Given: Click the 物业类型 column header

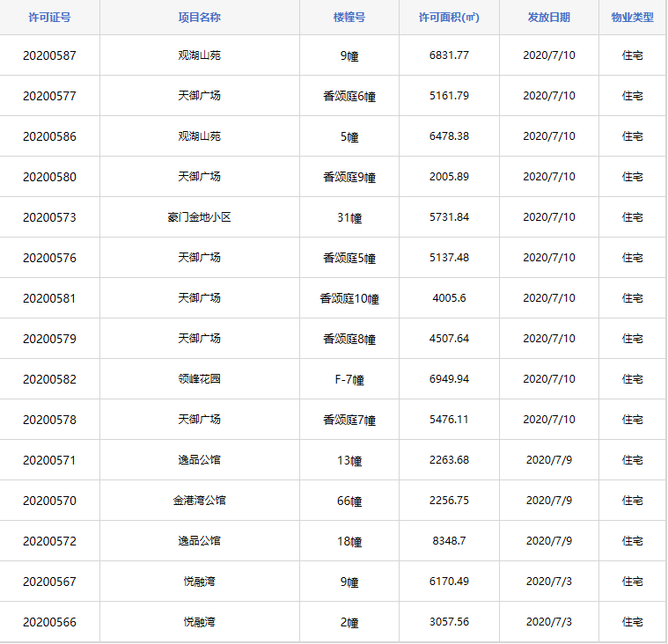Looking at the screenshot, I should pyautogui.click(x=633, y=18).
